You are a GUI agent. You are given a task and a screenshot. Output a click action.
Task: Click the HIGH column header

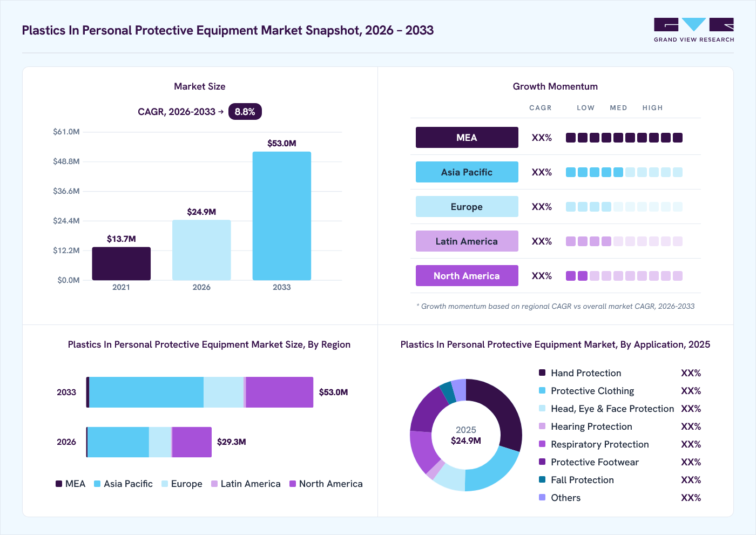click(x=652, y=108)
